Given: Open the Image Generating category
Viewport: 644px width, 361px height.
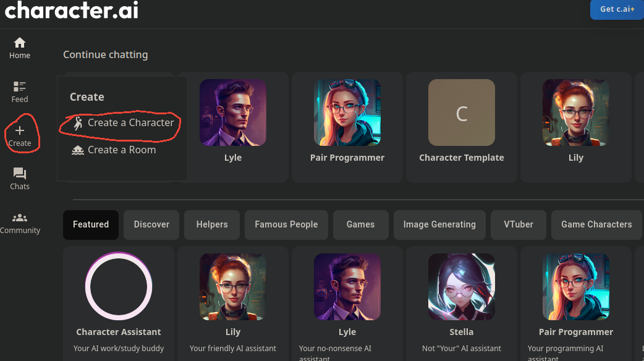Looking at the screenshot, I should 439,224.
